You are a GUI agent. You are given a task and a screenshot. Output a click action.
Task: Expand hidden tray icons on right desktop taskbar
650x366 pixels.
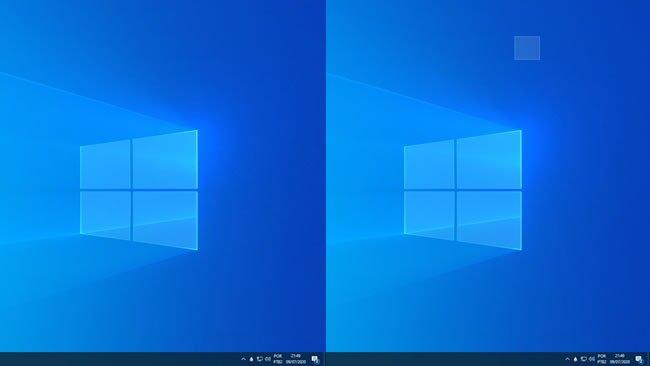(x=568, y=359)
